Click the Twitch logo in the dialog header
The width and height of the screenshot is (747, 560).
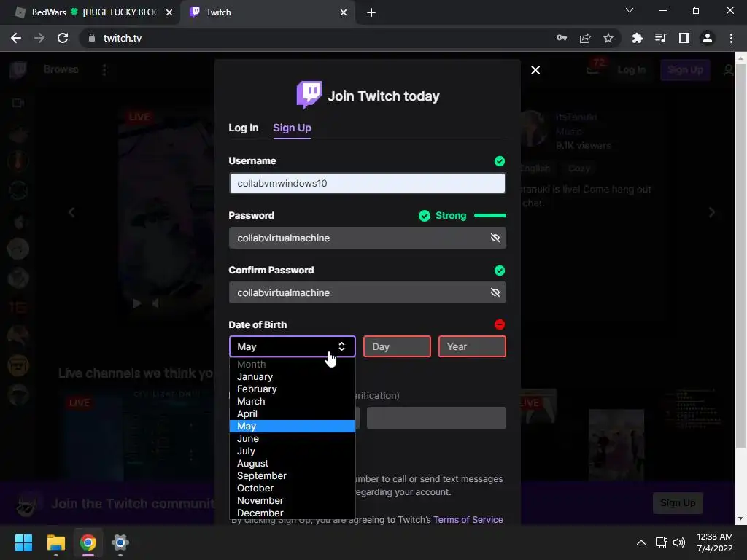click(309, 95)
